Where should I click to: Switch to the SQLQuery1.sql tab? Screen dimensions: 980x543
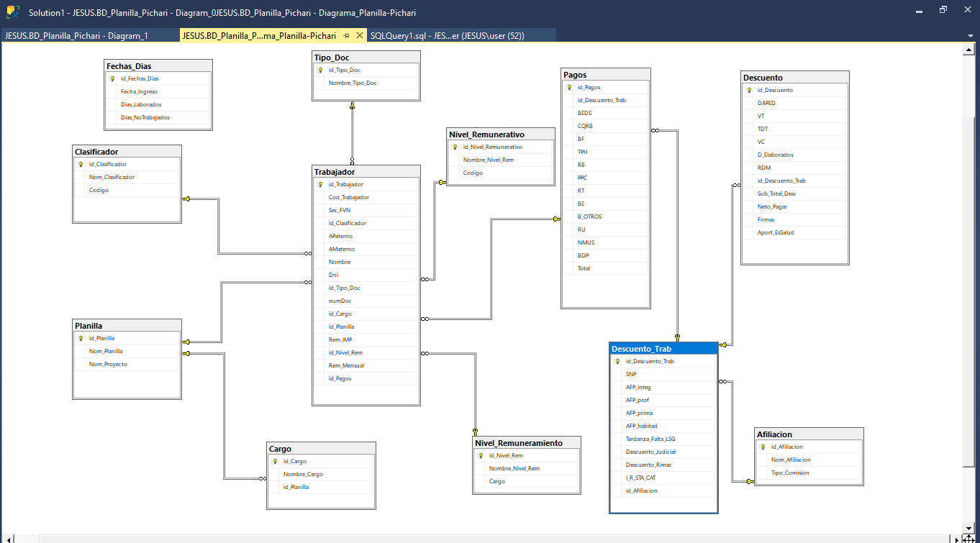point(446,35)
